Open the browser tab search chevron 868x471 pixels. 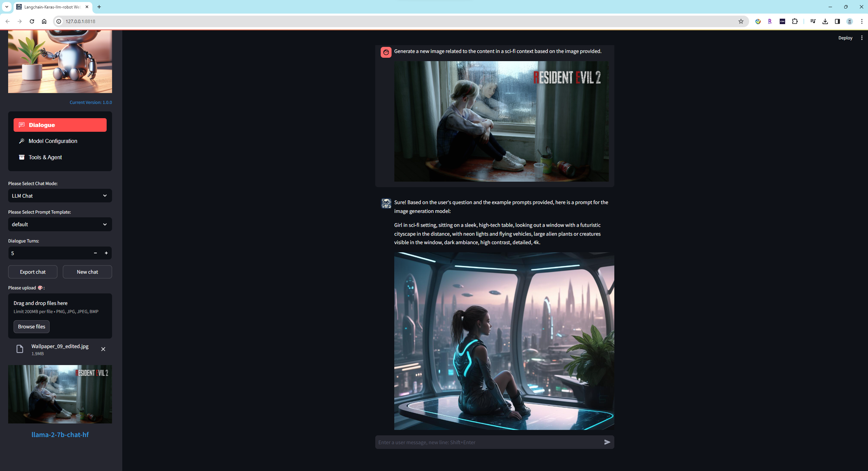pos(6,7)
